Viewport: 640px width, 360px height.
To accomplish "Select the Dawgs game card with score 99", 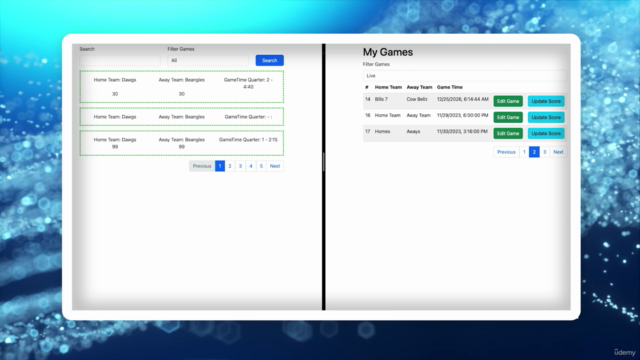I will 182,143.
